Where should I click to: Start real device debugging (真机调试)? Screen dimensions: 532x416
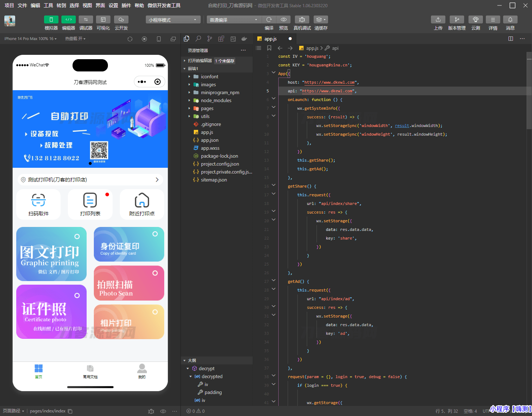click(x=302, y=19)
